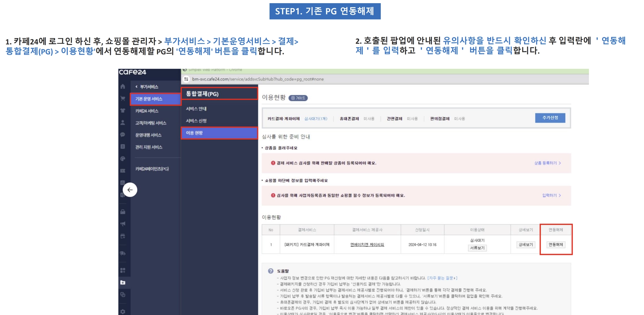644x315 pixels.
Task: Click the 간편결제 status label
Action: click(394, 119)
